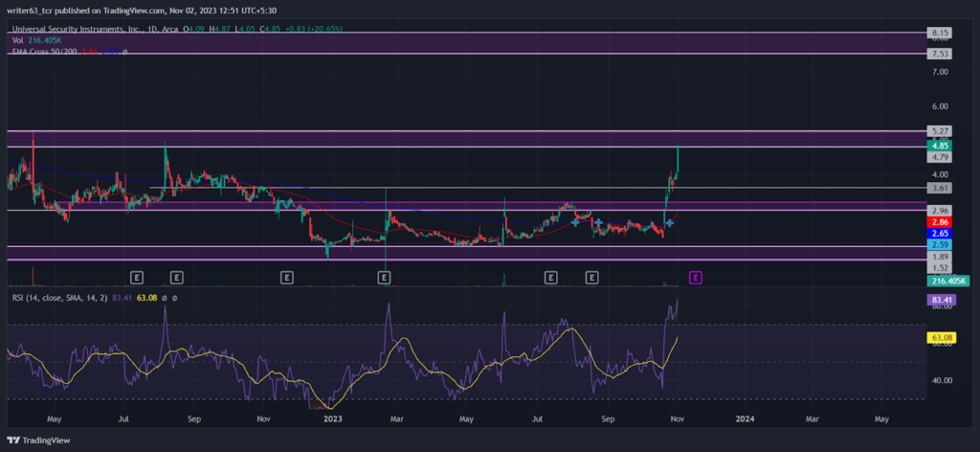Click the 2024 label on time axis
This screenshot has height=452, width=980.
click(745, 418)
